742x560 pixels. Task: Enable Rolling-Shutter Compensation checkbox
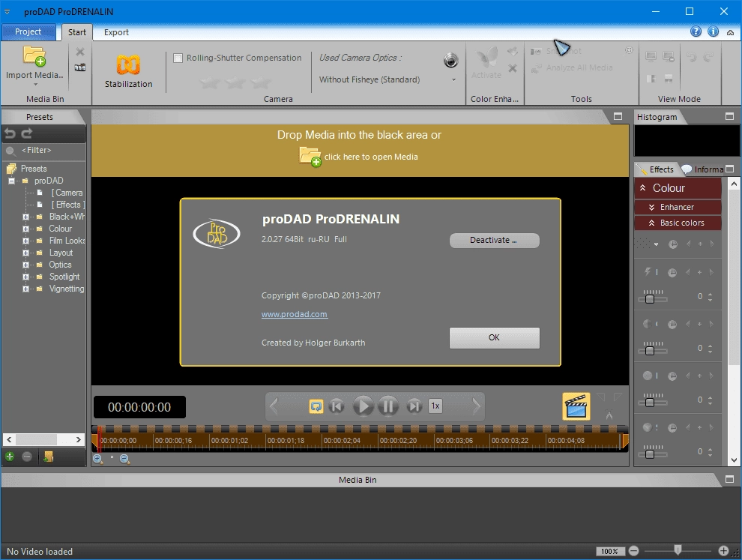178,58
